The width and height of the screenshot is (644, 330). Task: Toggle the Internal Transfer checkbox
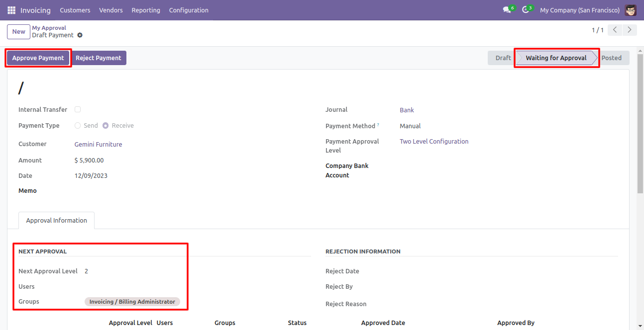pos(78,109)
